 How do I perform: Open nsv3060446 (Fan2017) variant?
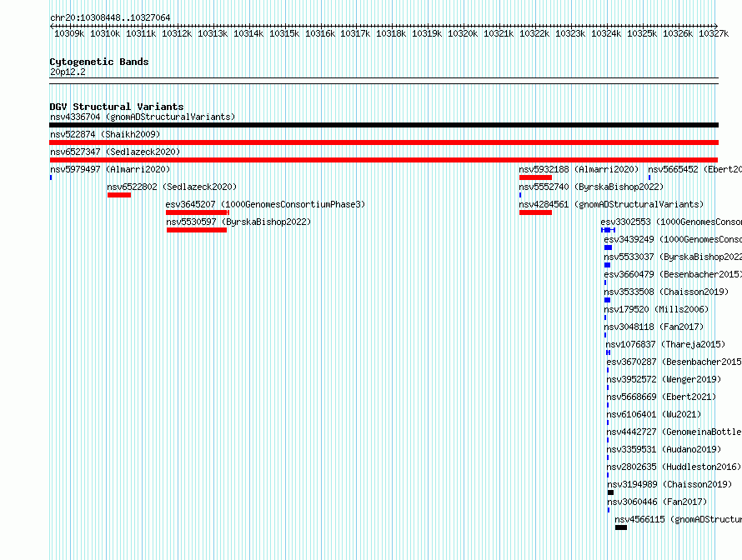(657, 502)
